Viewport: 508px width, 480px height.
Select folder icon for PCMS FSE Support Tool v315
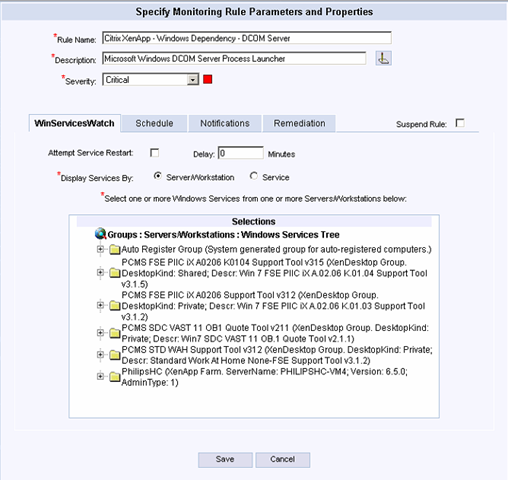(115, 273)
